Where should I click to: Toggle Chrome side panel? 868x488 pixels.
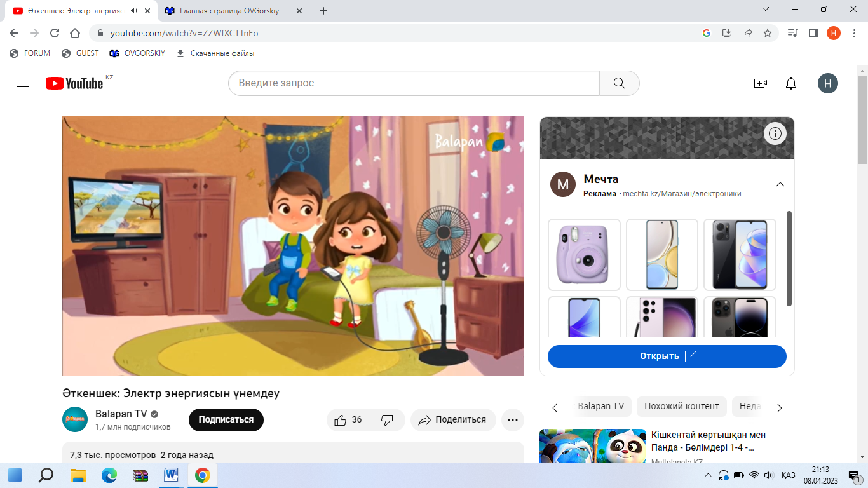(x=813, y=33)
